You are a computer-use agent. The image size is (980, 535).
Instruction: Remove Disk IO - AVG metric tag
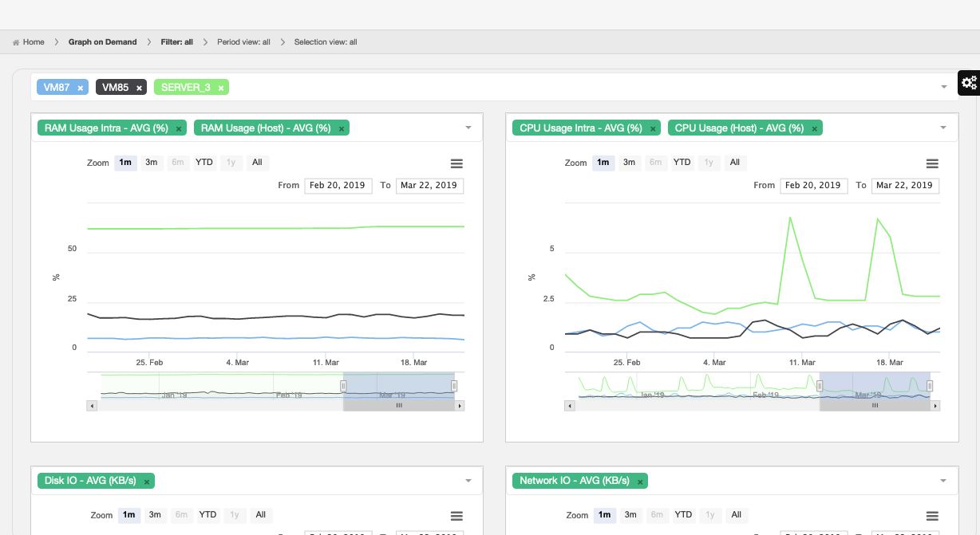pos(147,482)
